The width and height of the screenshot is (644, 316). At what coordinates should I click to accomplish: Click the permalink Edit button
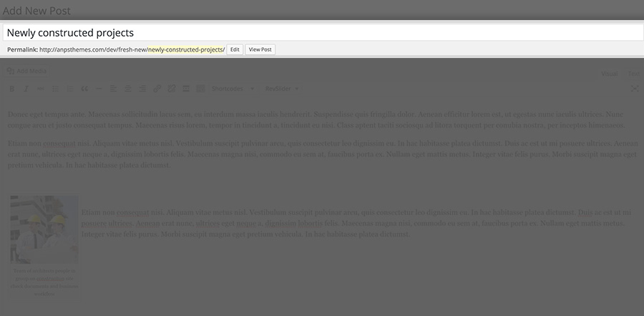235,49
